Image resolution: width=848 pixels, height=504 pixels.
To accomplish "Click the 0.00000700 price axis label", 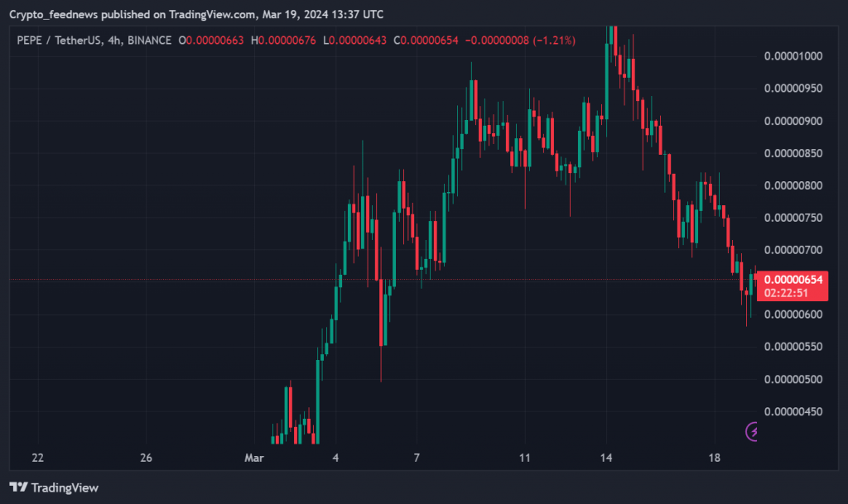I will pos(793,250).
